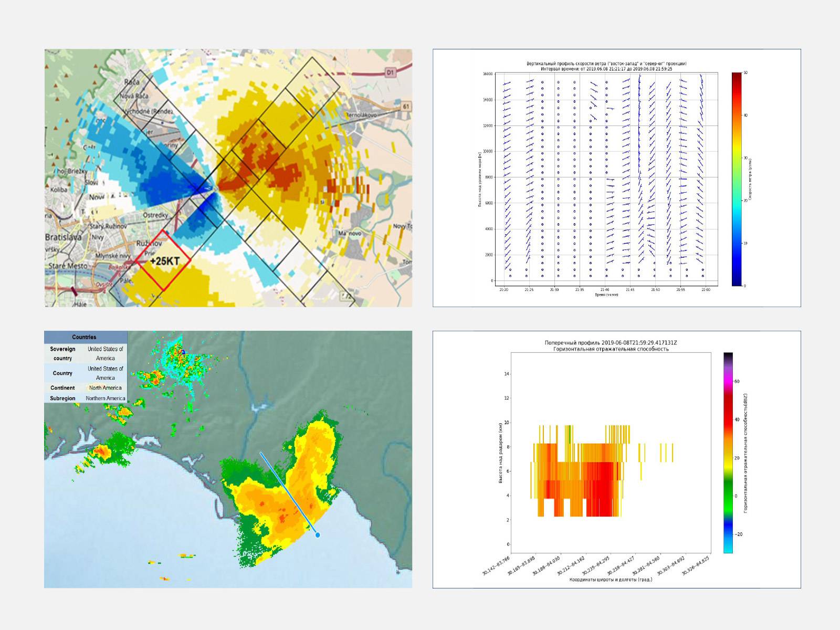The width and height of the screenshot is (840, 630).
Task: Click the red +25KT diamond marker
Action: point(162,260)
